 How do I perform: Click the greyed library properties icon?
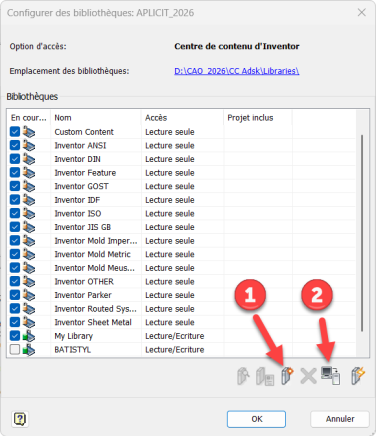(x=265, y=376)
